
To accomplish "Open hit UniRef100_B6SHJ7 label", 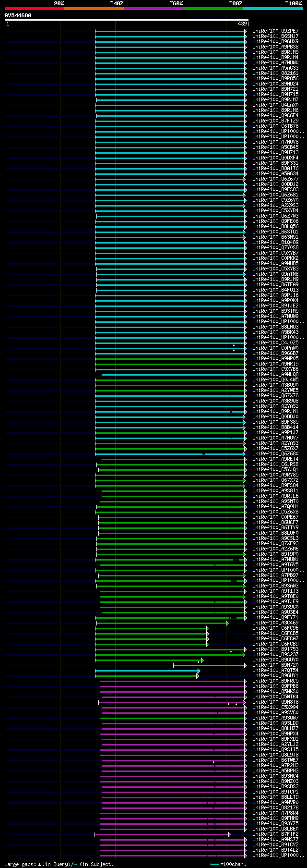I will pyautogui.click(x=275, y=36).
